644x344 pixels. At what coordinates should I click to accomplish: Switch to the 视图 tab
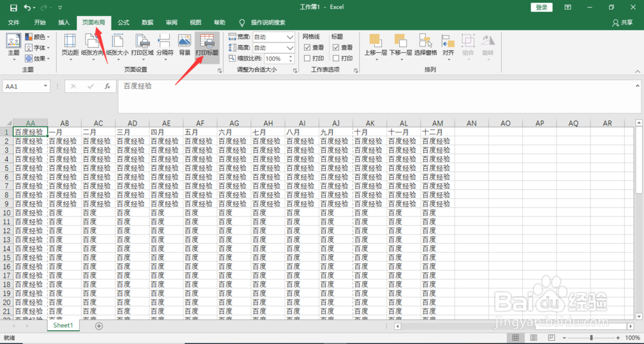tap(196, 23)
